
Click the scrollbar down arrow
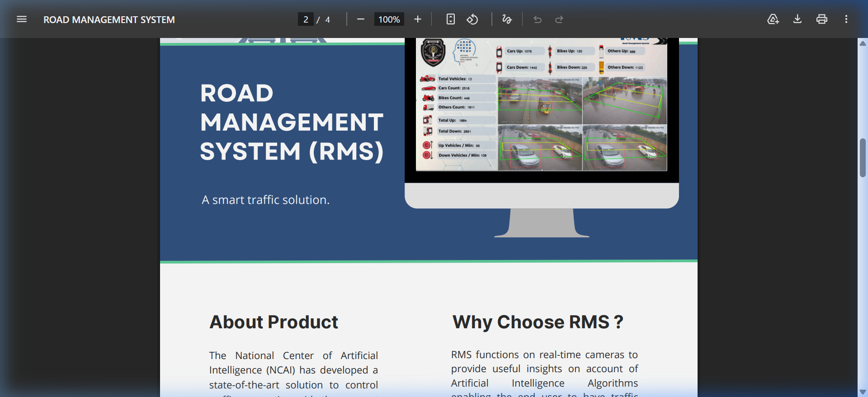[863, 392]
